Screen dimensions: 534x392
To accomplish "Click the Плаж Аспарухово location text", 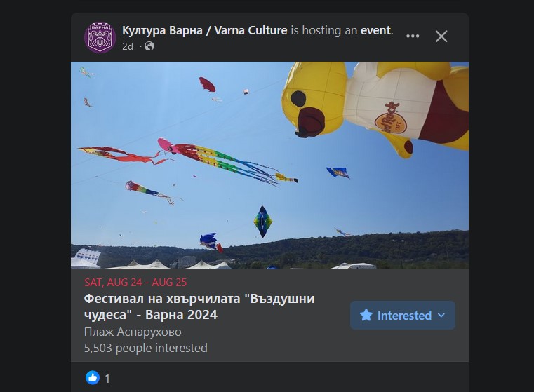I will click(133, 332).
